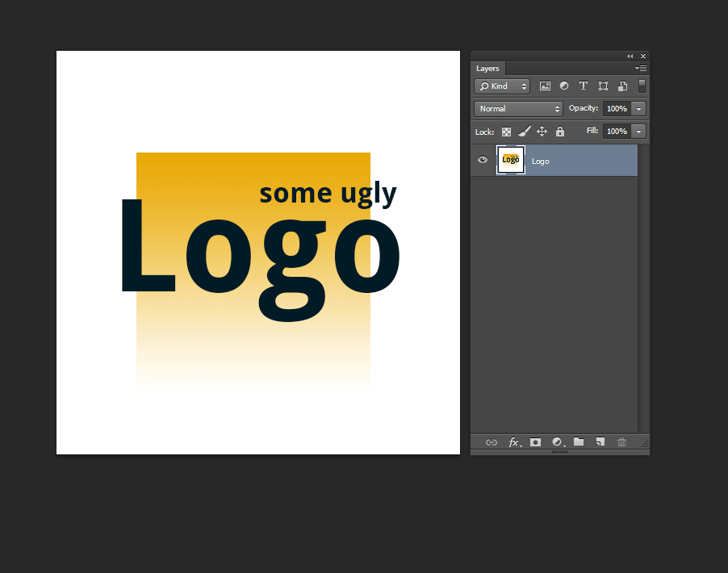
Task: Create a new adjustment layer
Action: coord(558,442)
